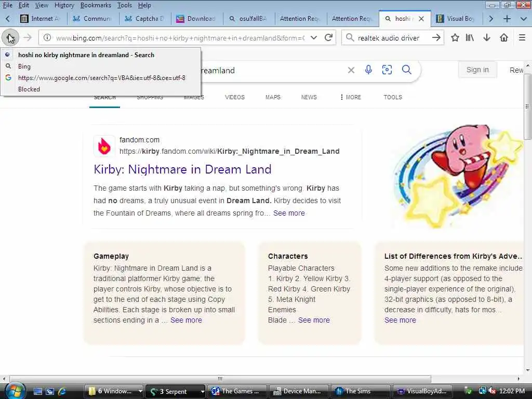Open the Library sidebar icon
The image size is (532, 399).
(x=470, y=37)
